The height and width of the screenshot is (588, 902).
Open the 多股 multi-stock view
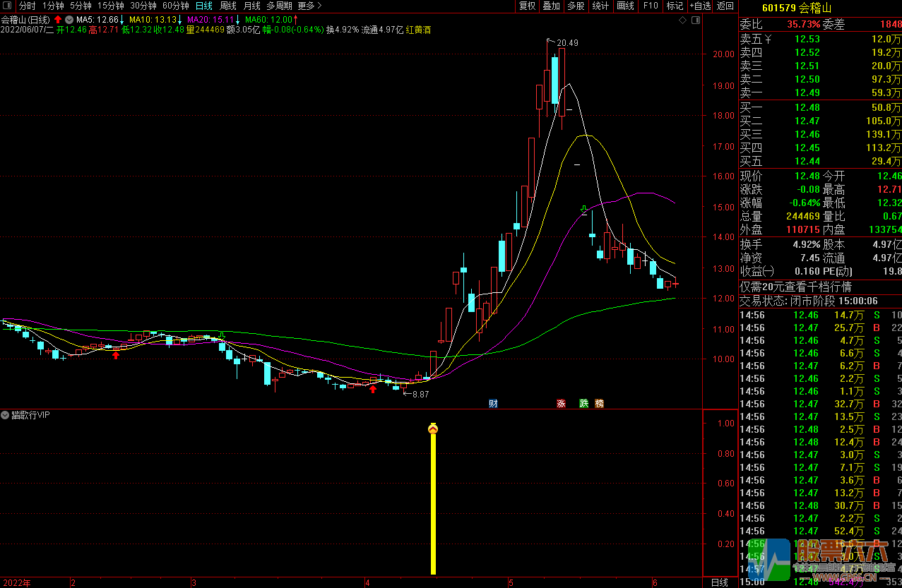pos(576,6)
